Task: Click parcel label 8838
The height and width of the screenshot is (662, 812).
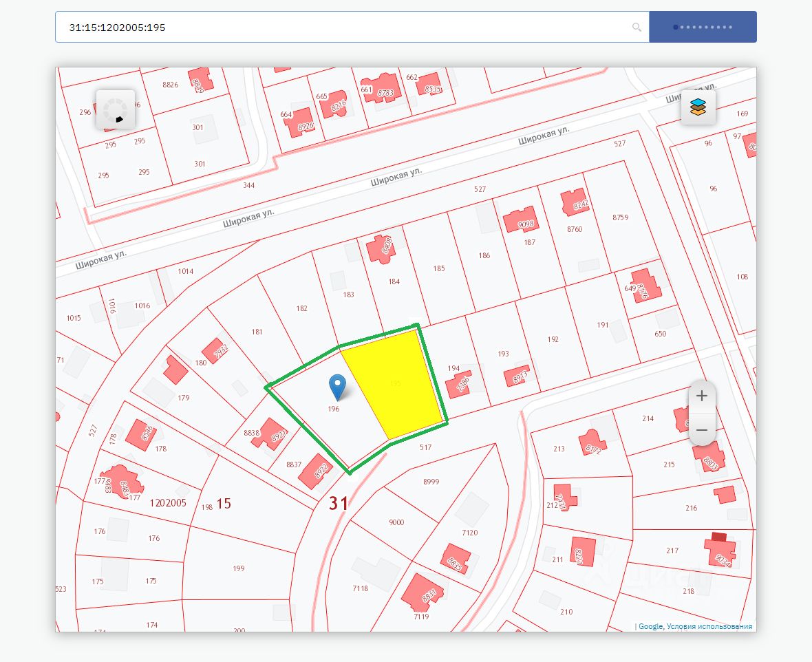Action: (x=252, y=433)
